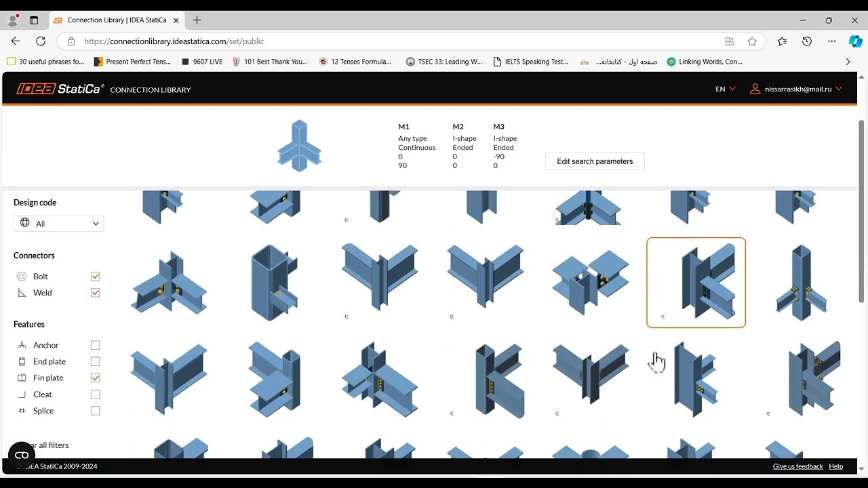
Task: Uncheck the Bolt connector checkbox
Action: point(95,277)
